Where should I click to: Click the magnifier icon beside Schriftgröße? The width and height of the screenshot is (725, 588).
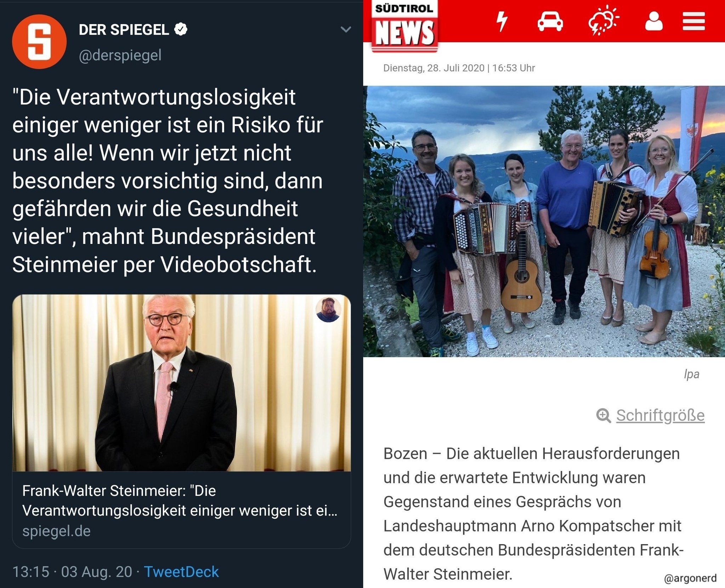603,415
